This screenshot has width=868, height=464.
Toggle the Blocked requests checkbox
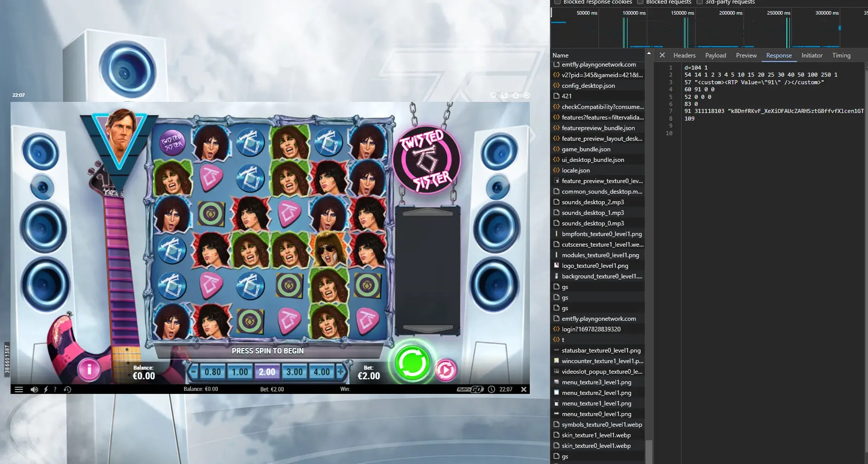640,2
